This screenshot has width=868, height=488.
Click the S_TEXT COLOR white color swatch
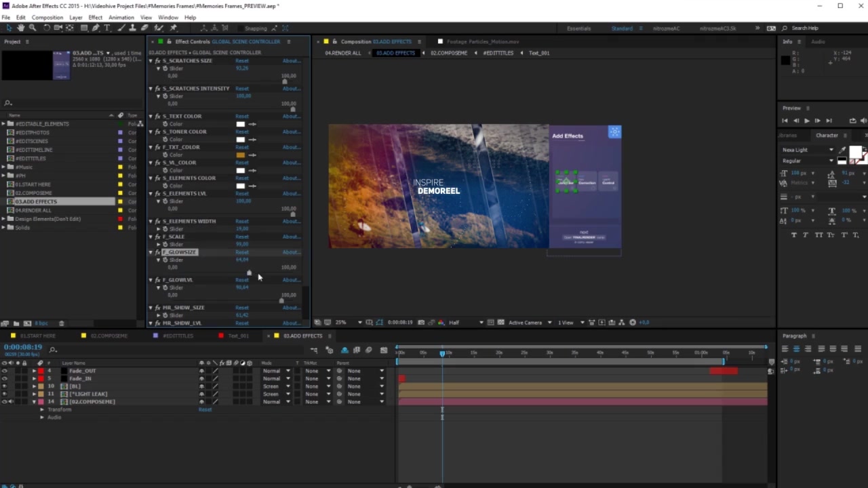pos(240,124)
